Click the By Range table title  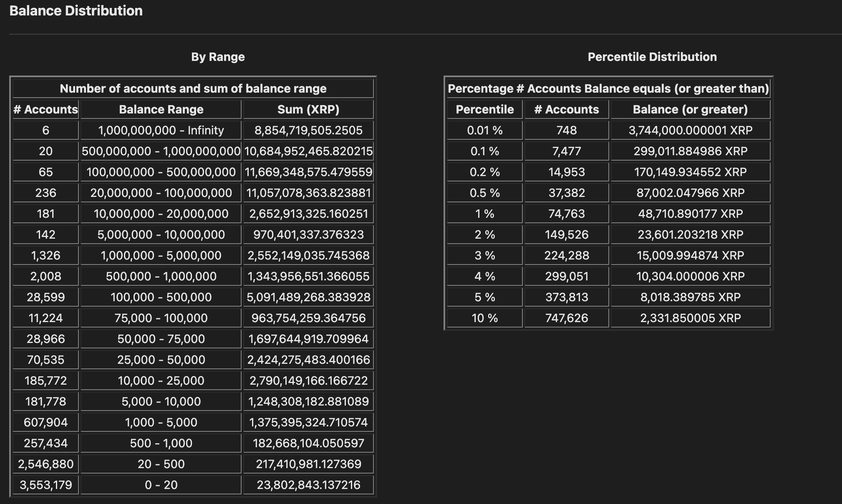[218, 57]
